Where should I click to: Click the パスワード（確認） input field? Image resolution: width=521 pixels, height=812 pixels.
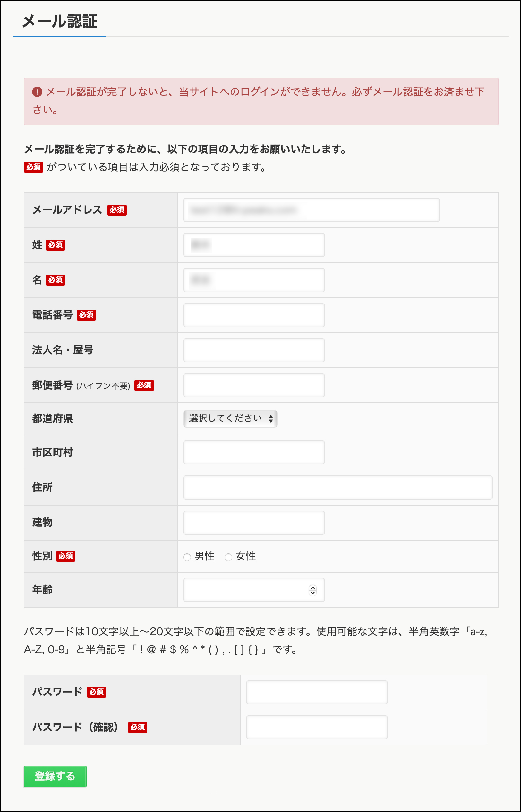tap(317, 727)
